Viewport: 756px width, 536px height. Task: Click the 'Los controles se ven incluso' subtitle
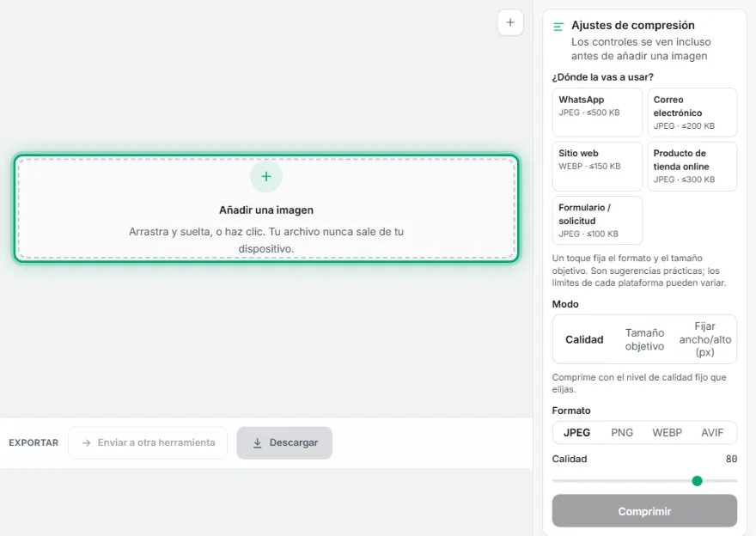pyautogui.click(x=641, y=49)
